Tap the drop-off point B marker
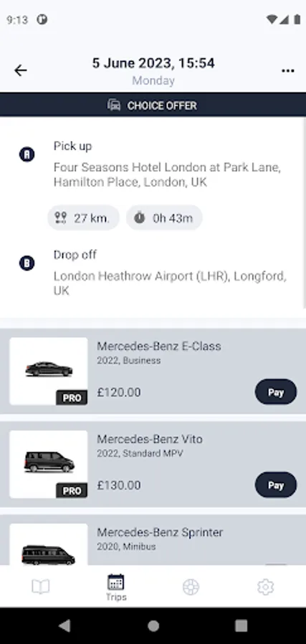 coord(27,263)
